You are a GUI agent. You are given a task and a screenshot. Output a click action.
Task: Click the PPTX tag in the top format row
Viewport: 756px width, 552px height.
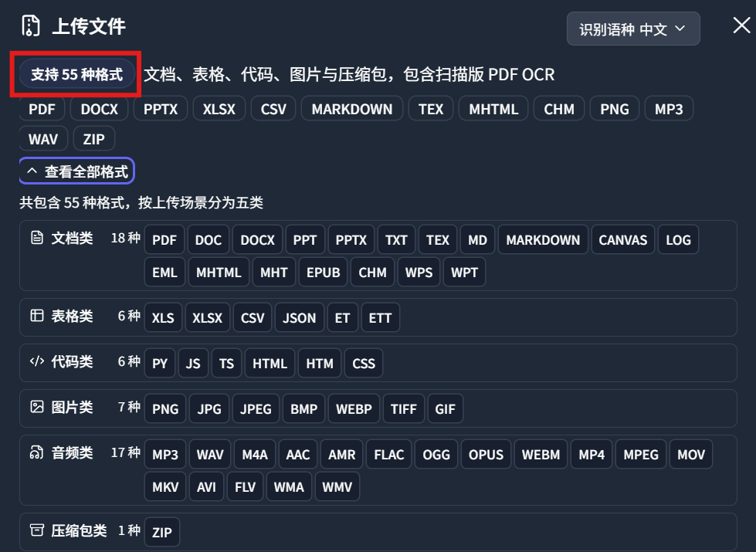pyautogui.click(x=161, y=109)
